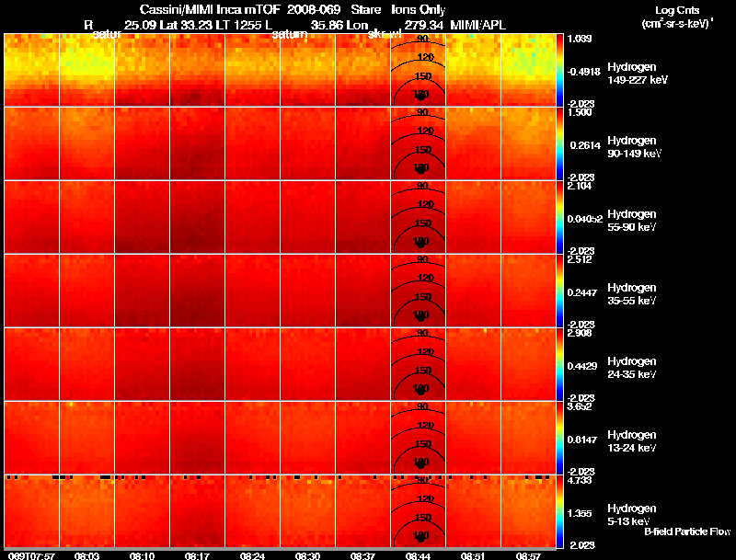Select the 'Hydrogen 13-24 keV' row label
The width and height of the screenshot is (736, 560).
pos(632,441)
